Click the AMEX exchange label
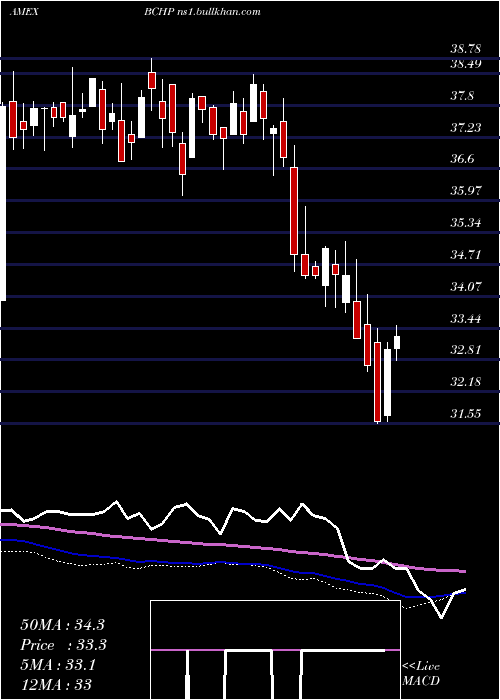 click(x=24, y=12)
